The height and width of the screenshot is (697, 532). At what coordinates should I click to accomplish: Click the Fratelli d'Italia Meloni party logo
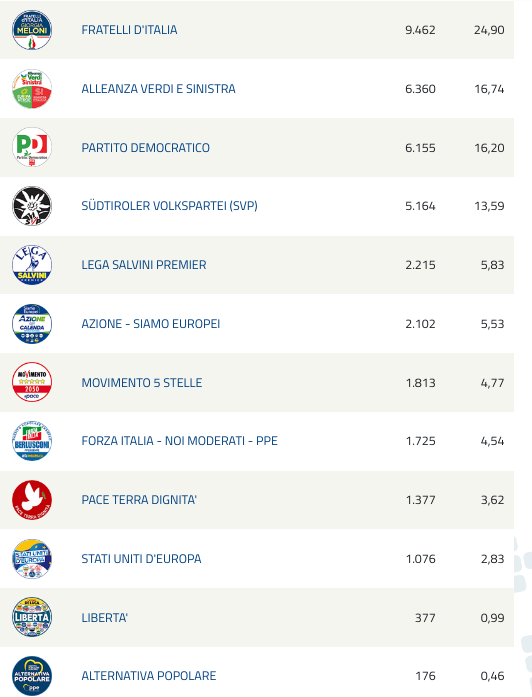(x=32, y=30)
